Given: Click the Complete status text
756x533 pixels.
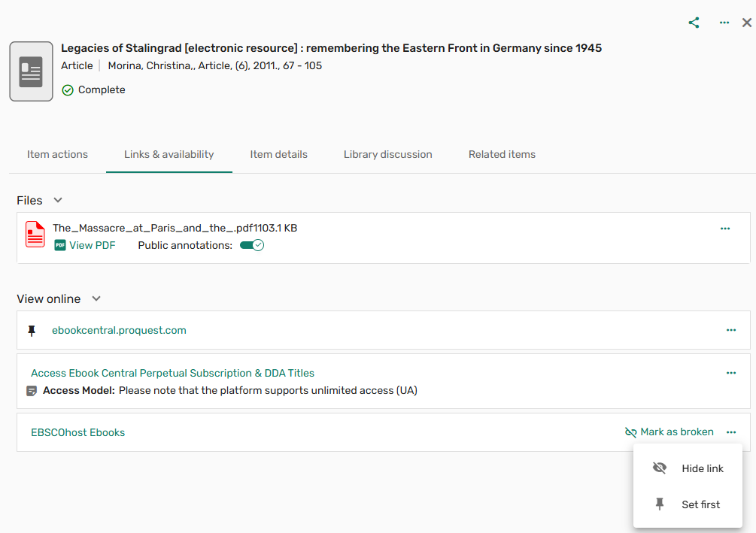Looking at the screenshot, I should click(102, 90).
